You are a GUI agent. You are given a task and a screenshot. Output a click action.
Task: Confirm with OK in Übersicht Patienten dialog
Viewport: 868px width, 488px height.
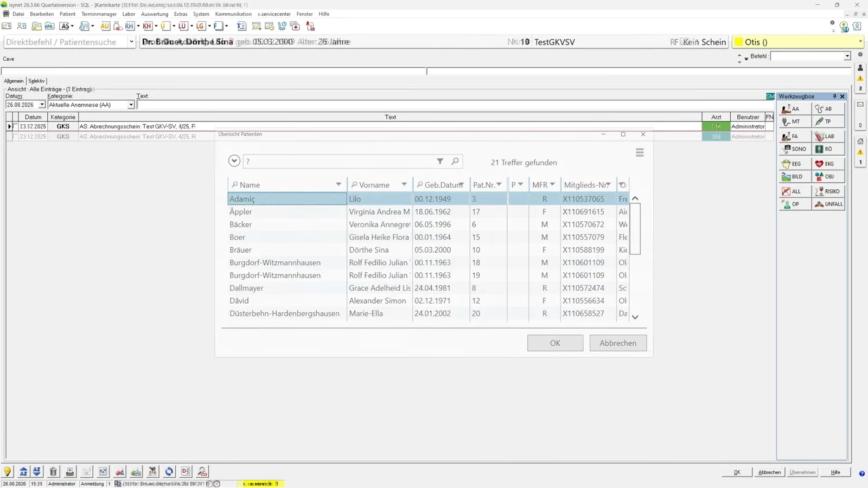tap(555, 343)
